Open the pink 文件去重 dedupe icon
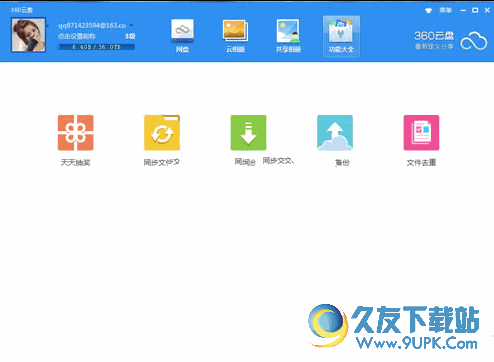 (421, 133)
